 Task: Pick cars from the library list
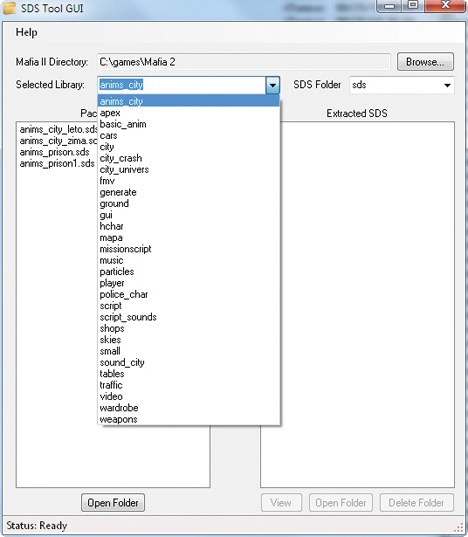click(x=189, y=135)
